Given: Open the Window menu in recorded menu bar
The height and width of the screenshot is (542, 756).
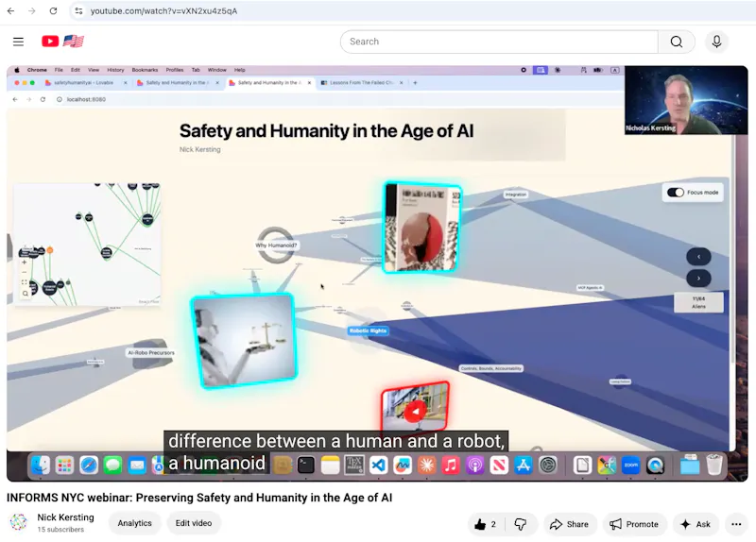Looking at the screenshot, I should pyautogui.click(x=217, y=70).
